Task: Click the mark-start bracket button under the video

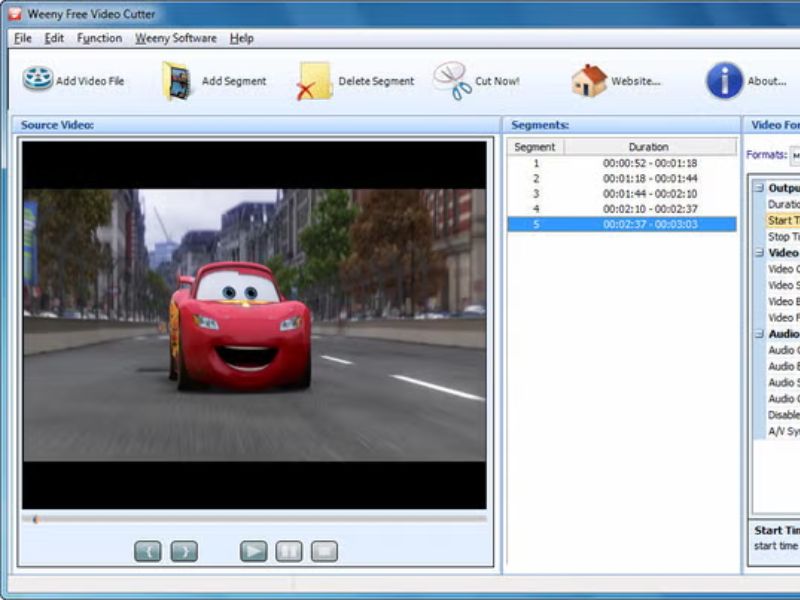Action: [147, 551]
